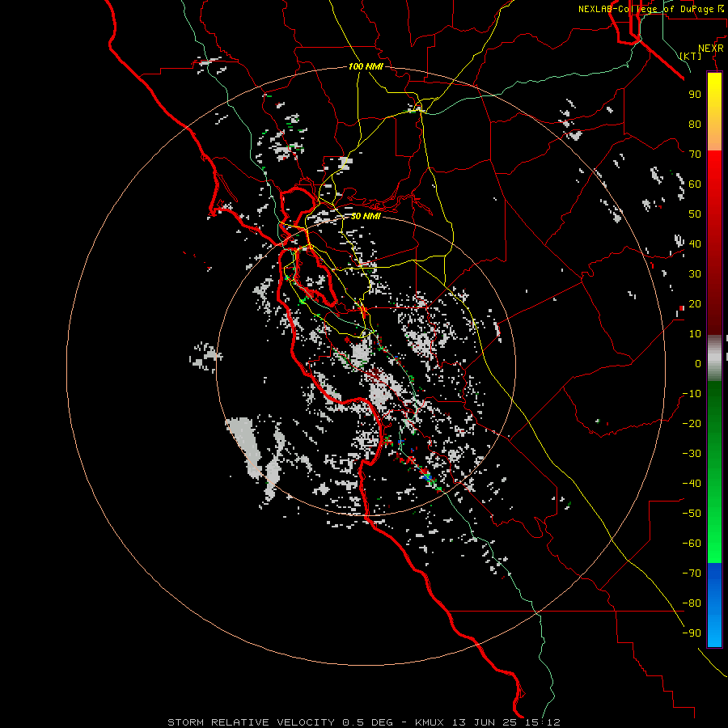Click the blue band of the velocity scale

pos(714,605)
